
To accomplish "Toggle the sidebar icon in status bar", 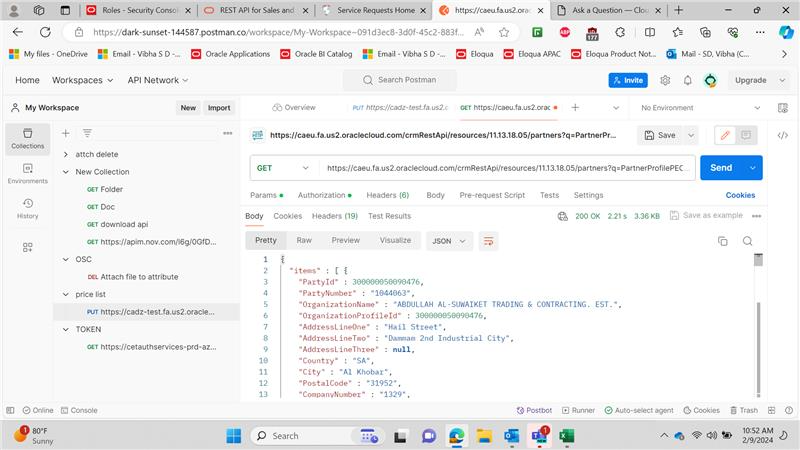I will [x=10, y=410].
